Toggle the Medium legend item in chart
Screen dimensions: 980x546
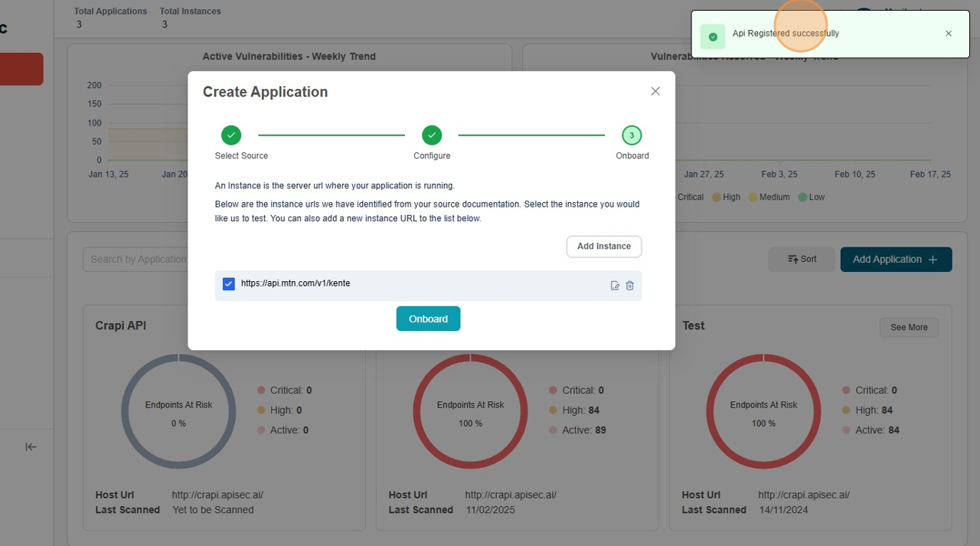tap(769, 197)
